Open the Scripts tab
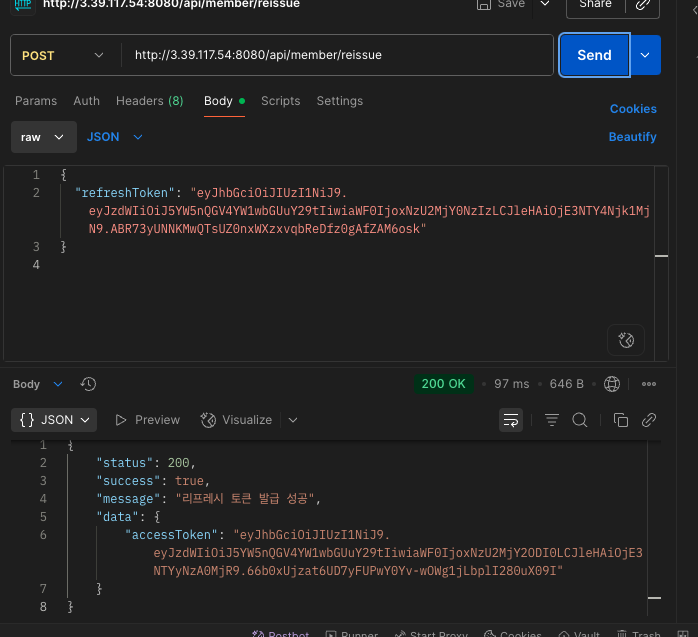 click(x=280, y=101)
